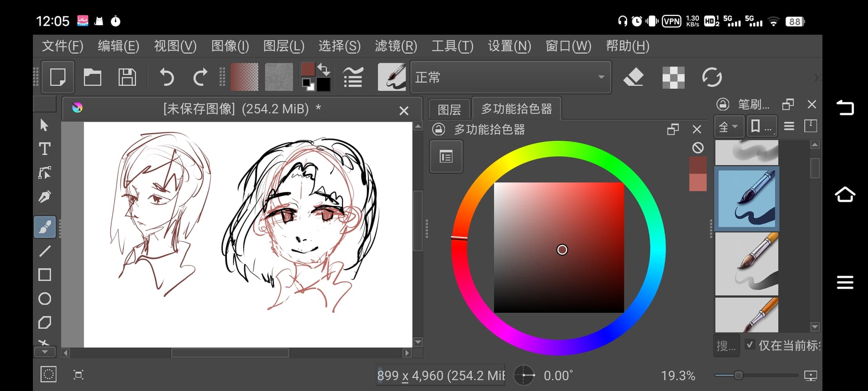The width and height of the screenshot is (868, 391).
Task: Select the Text tool
Action: pyautogui.click(x=44, y=149)
